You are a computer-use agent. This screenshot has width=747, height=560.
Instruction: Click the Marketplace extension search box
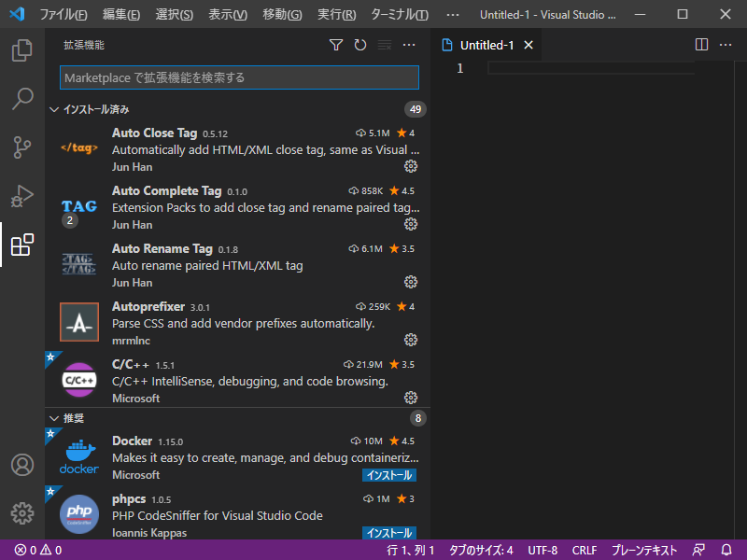tap(239, 77)
